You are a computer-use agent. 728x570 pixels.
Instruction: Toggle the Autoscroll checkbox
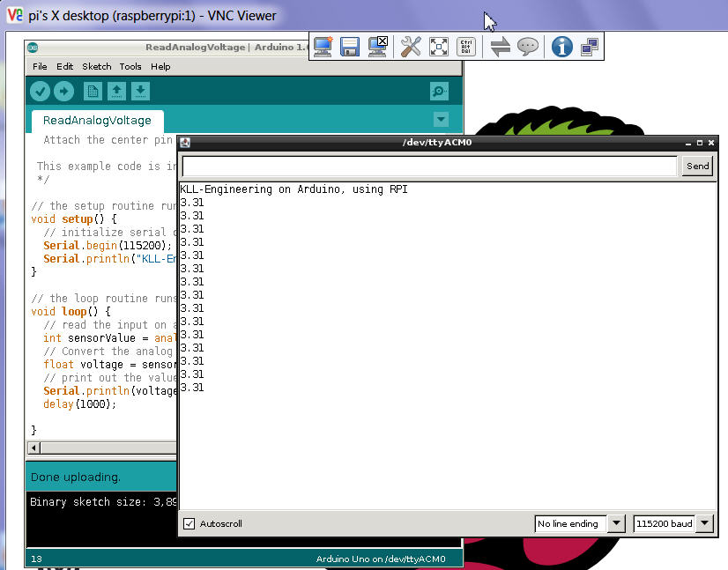point(189,524)
